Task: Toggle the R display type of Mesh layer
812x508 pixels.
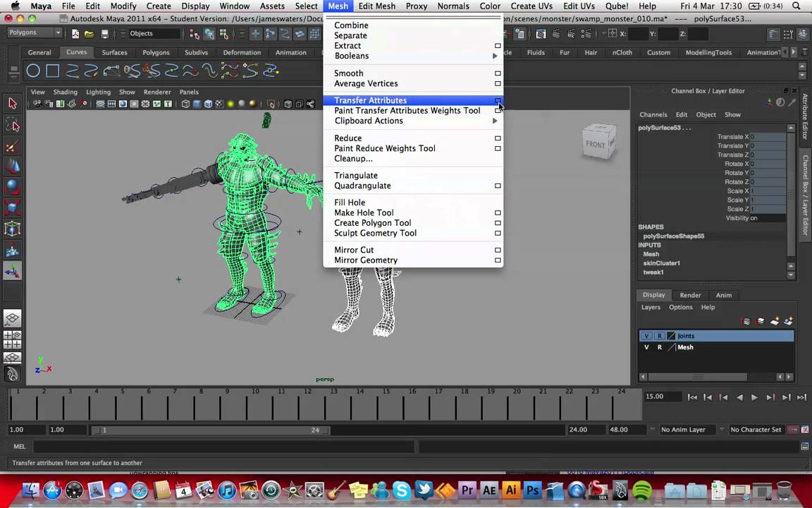Action: click(659, 347)
